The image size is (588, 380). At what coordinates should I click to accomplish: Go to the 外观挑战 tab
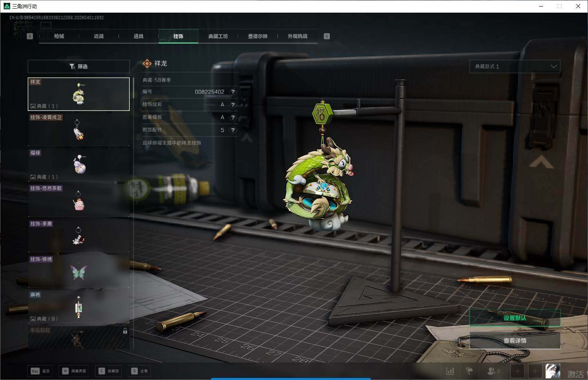297,36
